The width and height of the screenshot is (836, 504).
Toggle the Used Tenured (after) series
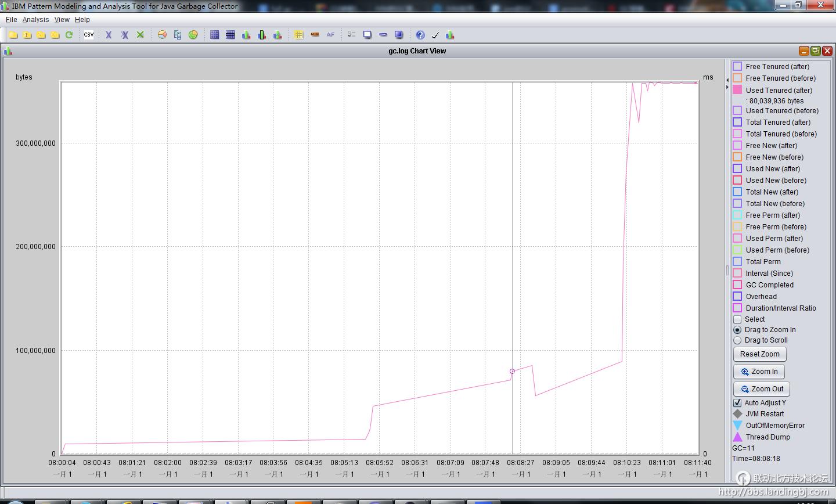click(737, 90)
